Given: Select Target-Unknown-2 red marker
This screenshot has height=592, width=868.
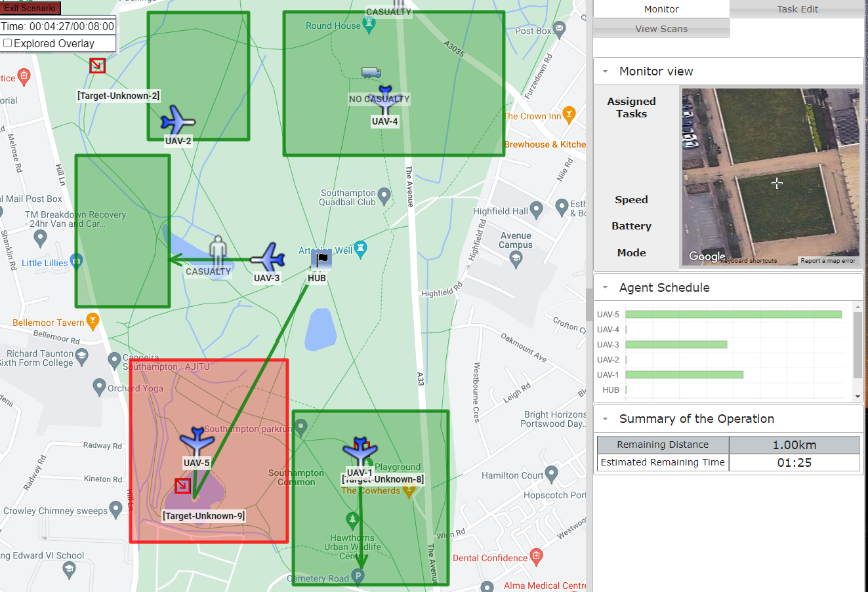Looking at the screenshot, I should (97, 66).
